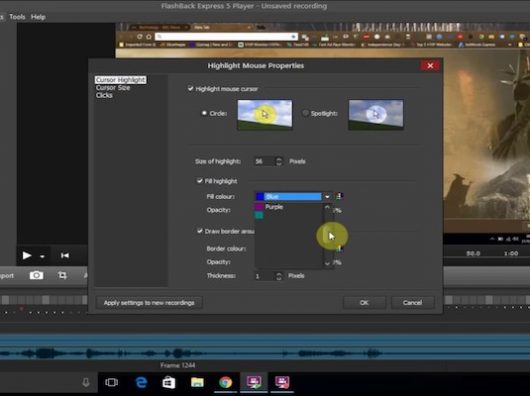Image resolution: width=530 pixels, height=396 pixels.
Task: Confirm with the OK button
Action: [x=364, y=303]
